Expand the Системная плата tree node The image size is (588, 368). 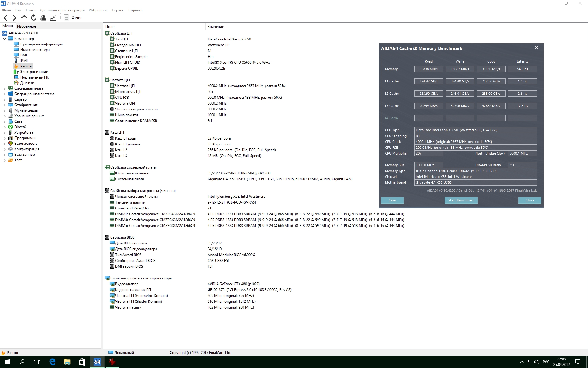pos(5,88)
